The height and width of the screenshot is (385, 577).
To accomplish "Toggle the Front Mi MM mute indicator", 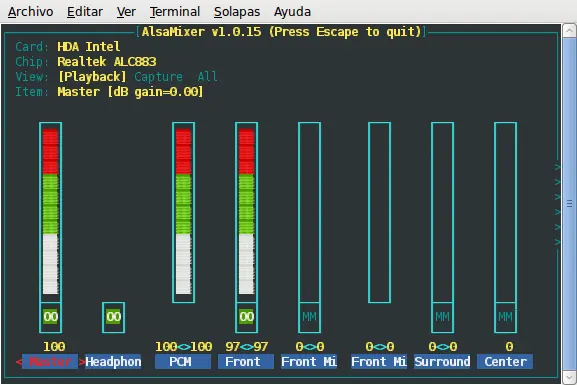I will point(309,317).
